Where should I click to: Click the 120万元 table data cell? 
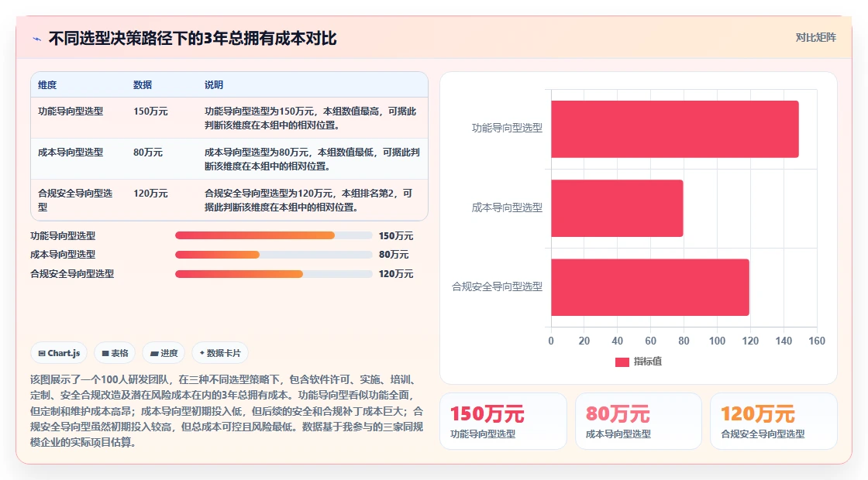[150, 193]
